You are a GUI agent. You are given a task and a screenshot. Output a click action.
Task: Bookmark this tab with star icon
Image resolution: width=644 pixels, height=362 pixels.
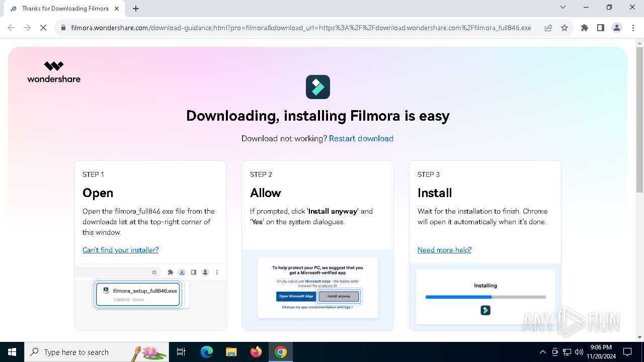tap(565, 28)
